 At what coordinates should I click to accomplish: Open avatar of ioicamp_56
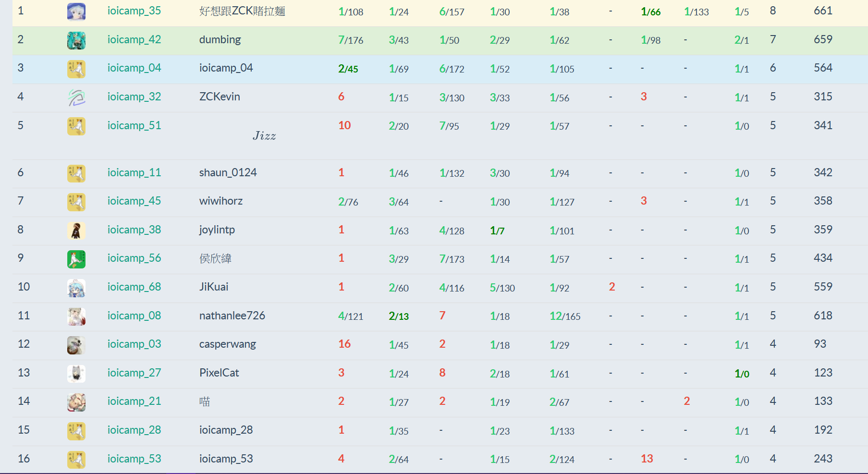coord(76,259)
